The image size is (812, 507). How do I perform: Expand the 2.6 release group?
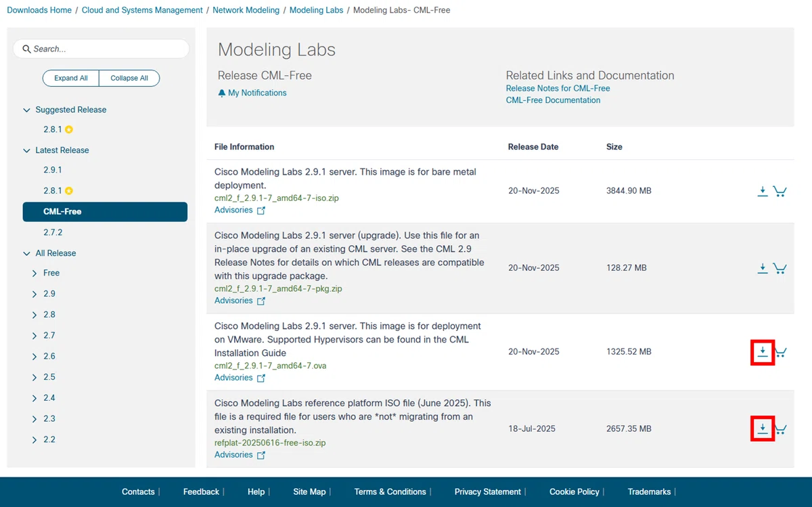tap(35, 357)
